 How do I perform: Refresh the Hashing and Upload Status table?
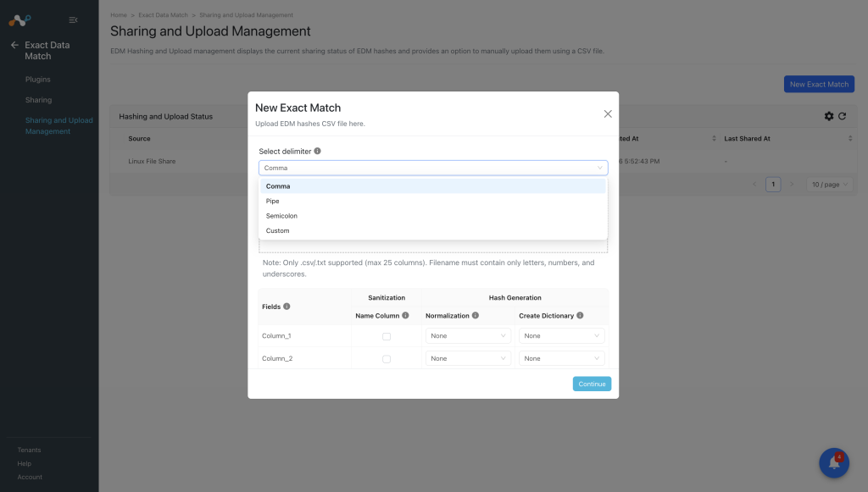click(842, 116)
